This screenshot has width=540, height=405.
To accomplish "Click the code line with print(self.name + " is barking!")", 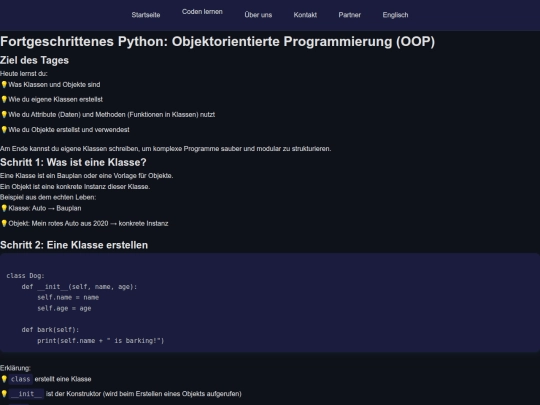I will coord(101,341).
